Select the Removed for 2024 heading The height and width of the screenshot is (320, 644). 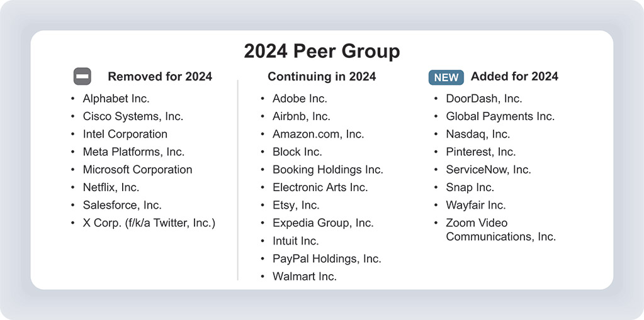tap(160, 77)
